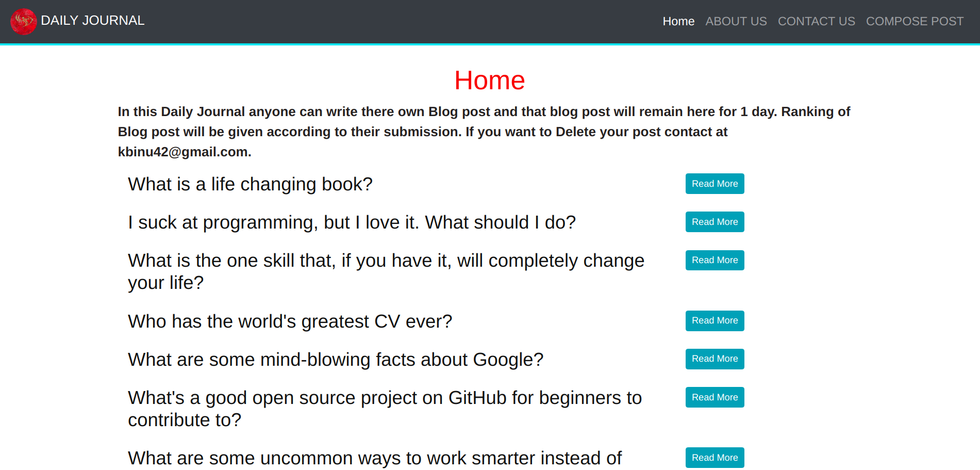Click the mind-blowing facts about Google title
This screenshot has width=980, height=470.
coord(336,360)
